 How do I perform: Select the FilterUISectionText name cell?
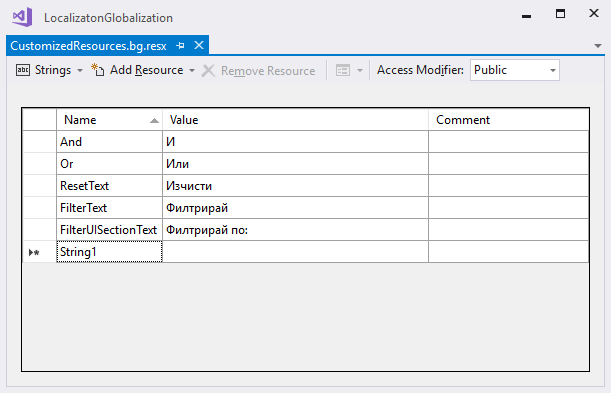pos(109,230)
